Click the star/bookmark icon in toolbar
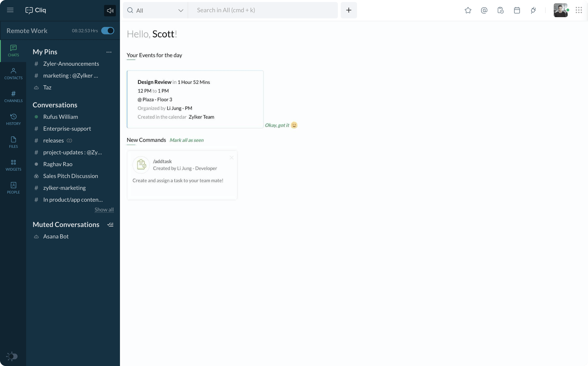Image resolution: width=588 pixels, height=366 pixels. pyautogui.click(x=468, y=10)
